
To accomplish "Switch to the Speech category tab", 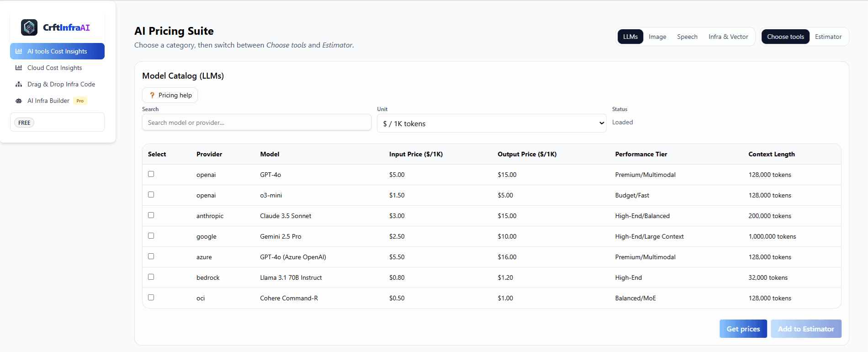I will 687,37.
